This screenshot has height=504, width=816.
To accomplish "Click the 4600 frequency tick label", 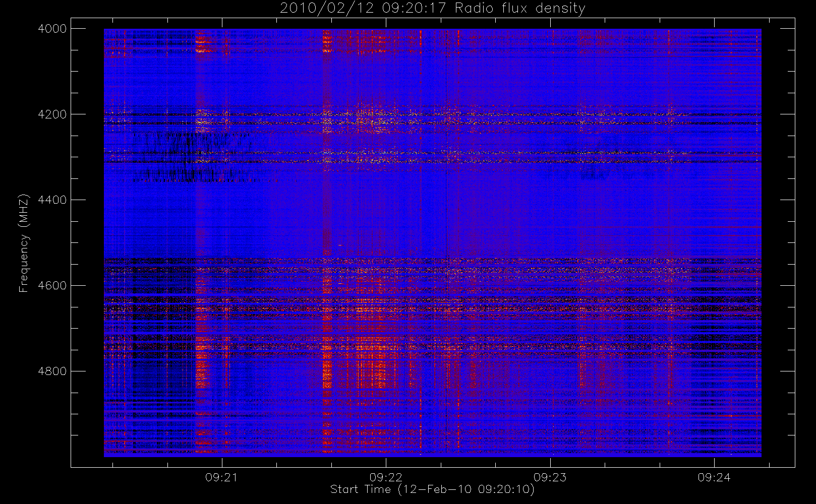I will pos(52,286).
